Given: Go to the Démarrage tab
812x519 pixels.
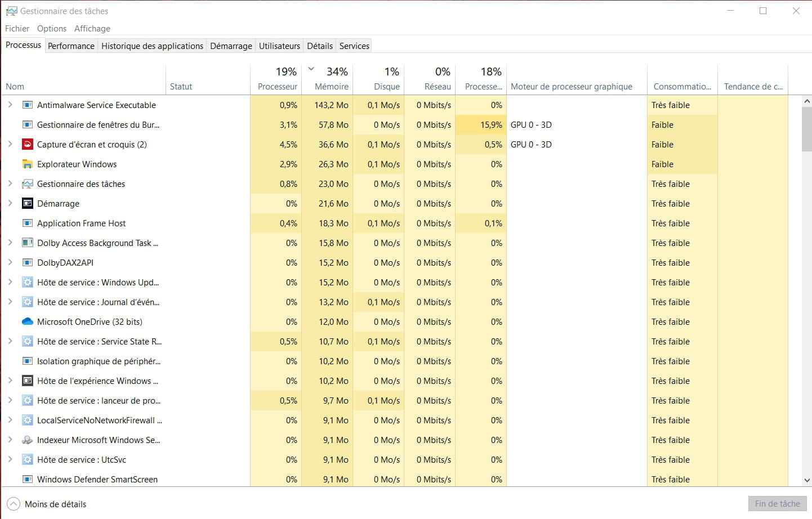Looking at the screenshot, I should (231, 46).
